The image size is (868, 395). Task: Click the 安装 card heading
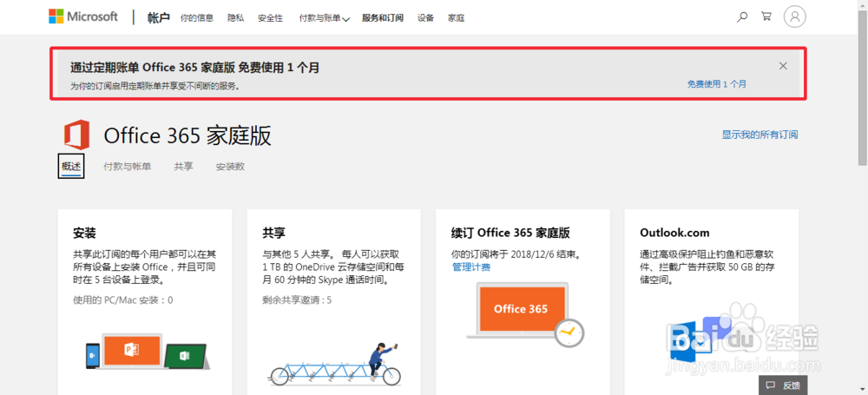click(x=85, y=233)
